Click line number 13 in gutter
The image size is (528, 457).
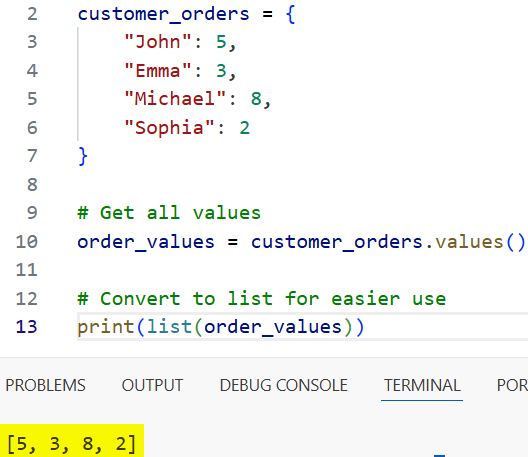click(x=26, y=327)
